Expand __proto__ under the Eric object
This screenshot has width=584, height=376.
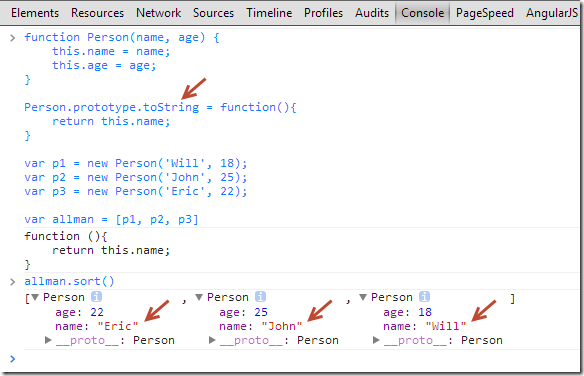pyautogui.click(x=48, y=340)
